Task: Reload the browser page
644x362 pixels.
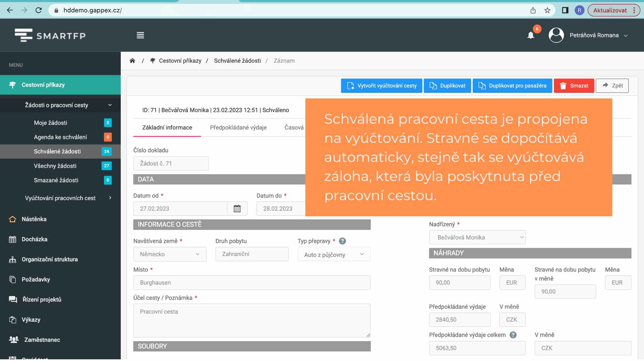Action: (39, 10)
